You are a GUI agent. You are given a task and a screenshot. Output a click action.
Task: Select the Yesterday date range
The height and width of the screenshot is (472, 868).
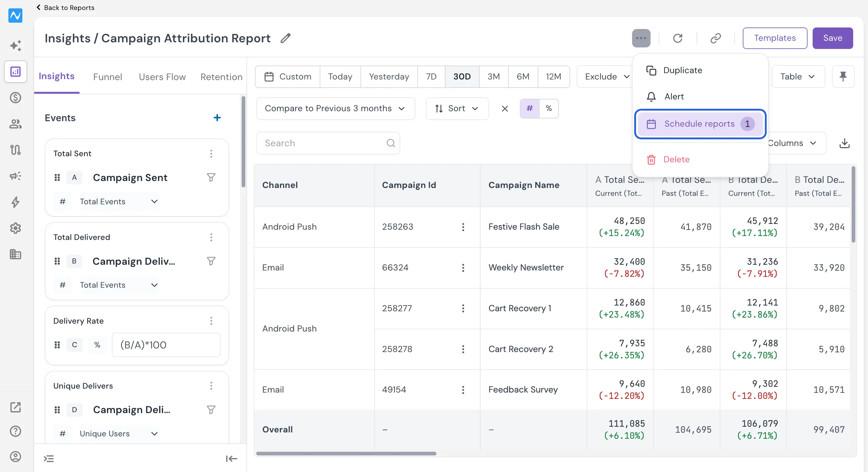click(389, 76)
